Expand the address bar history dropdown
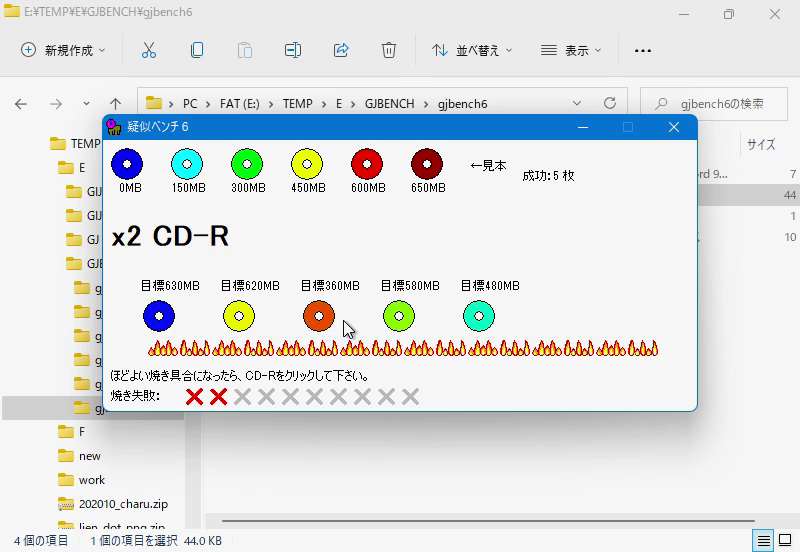The width and height of the screenshot is (800, 552). (577, 104)
